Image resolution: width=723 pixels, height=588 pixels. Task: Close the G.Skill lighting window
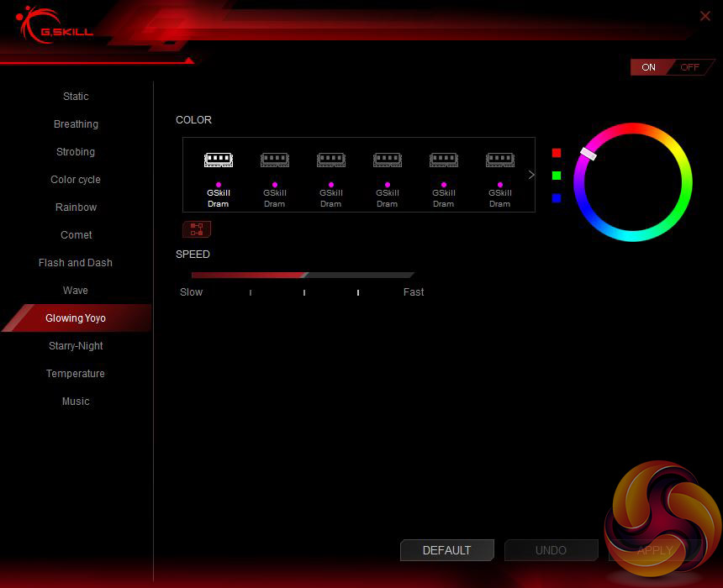click(705, 16)
